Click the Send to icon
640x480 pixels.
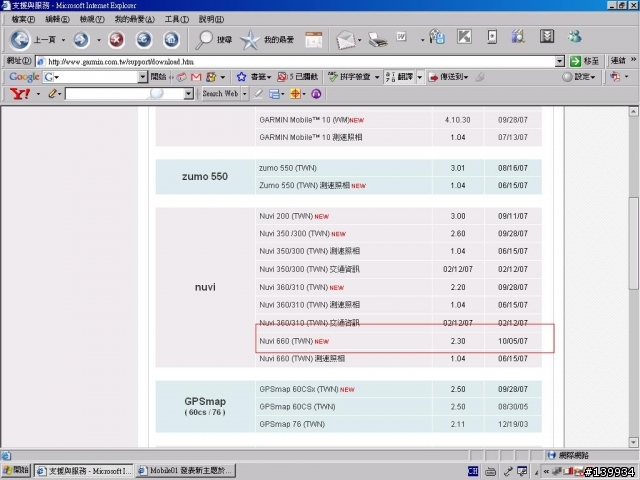coord(433,77)
